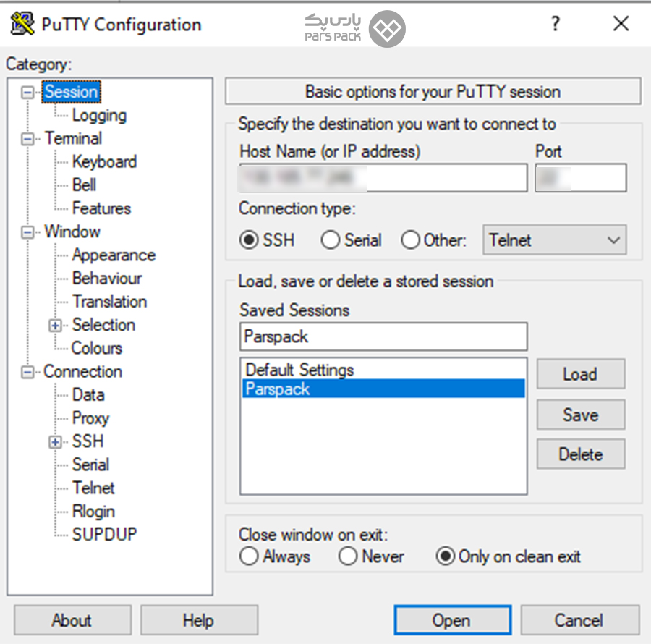The image size is (651, 644).
Task: Select the SSH connection type radio
Action: tap(249, 240)
